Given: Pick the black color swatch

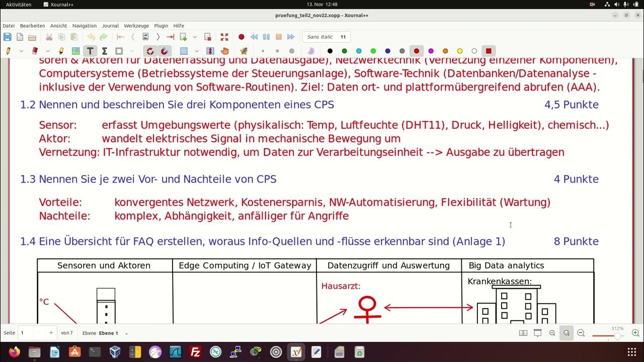Looking at the screenshot, I should pyautogui.click(x=330, y=51).
